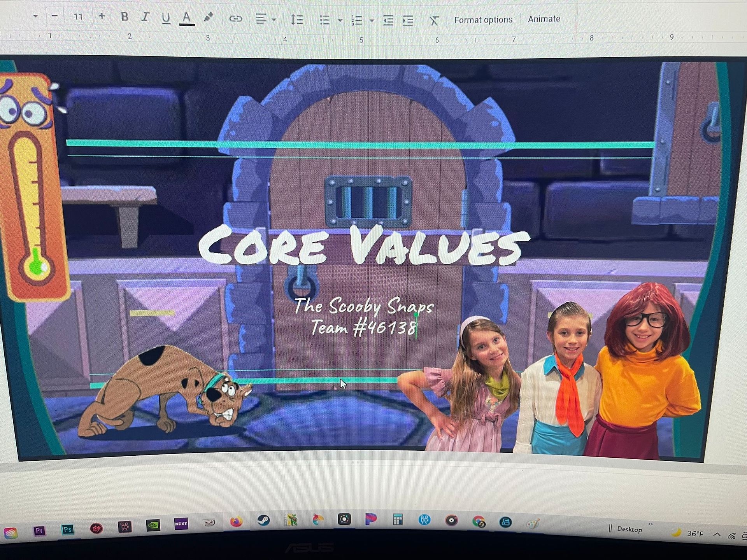The height and width of the screenshot is (560, 747).
Task: Apply a numbered list
Action: pyautogui.click(x=357, y=20)
